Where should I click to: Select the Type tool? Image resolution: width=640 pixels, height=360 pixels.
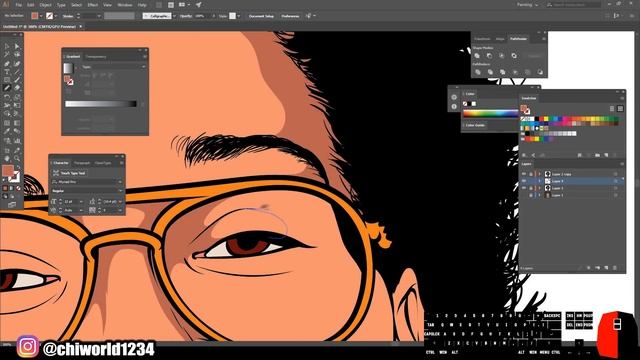point(7,72)
